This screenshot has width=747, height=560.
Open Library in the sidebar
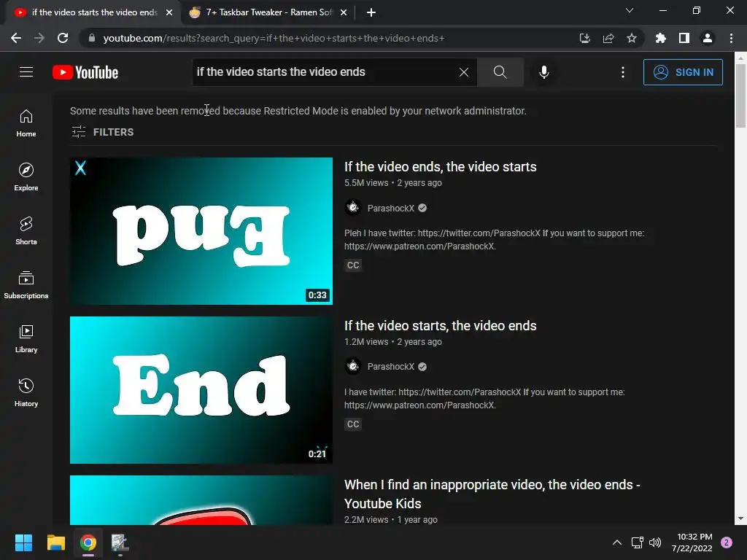click(26, 338)
